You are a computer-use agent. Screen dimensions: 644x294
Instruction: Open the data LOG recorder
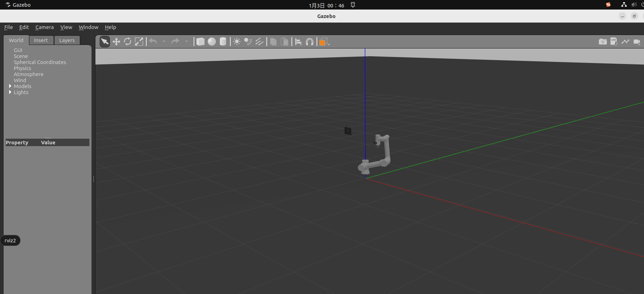614,42
